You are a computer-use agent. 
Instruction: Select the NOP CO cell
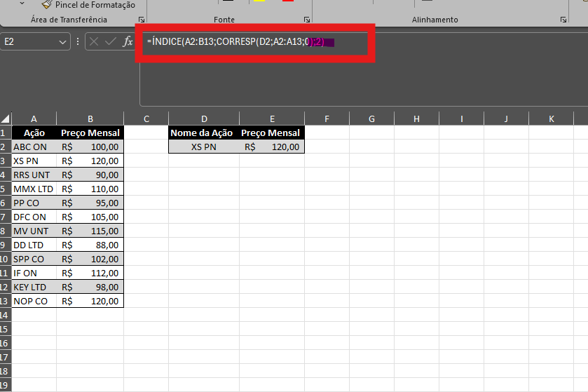click(34, 302)
